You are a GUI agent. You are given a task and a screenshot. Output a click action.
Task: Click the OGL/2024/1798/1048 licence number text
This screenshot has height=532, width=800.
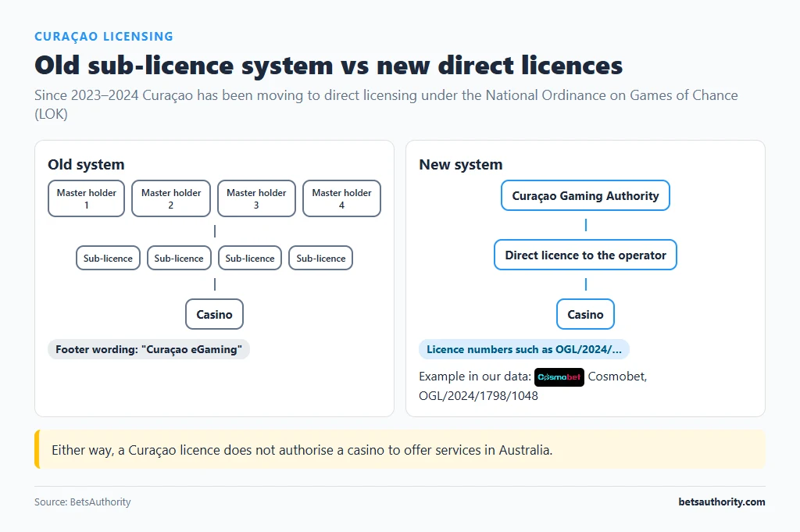pyautogui.click(x=479, y=396)
